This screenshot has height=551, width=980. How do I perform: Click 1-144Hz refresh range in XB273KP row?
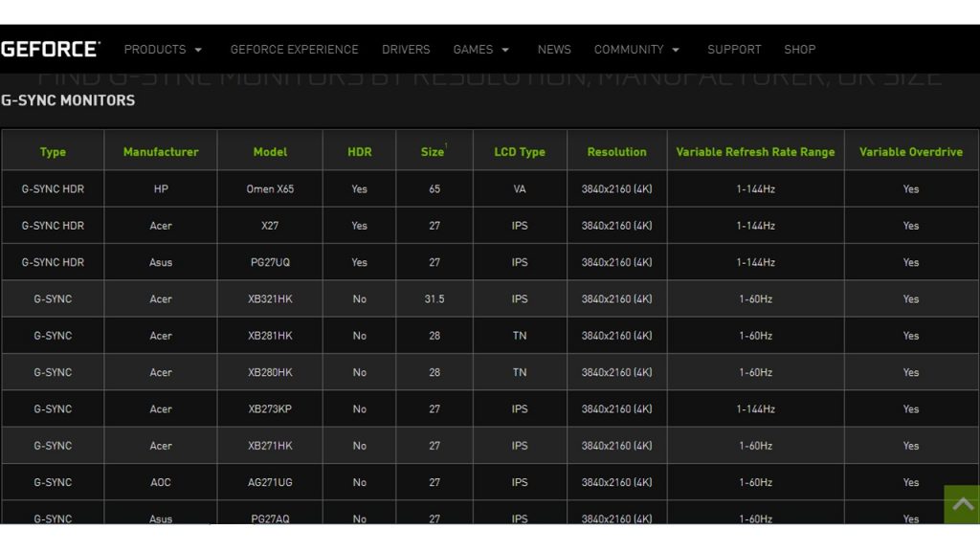[x=756, y=409]
